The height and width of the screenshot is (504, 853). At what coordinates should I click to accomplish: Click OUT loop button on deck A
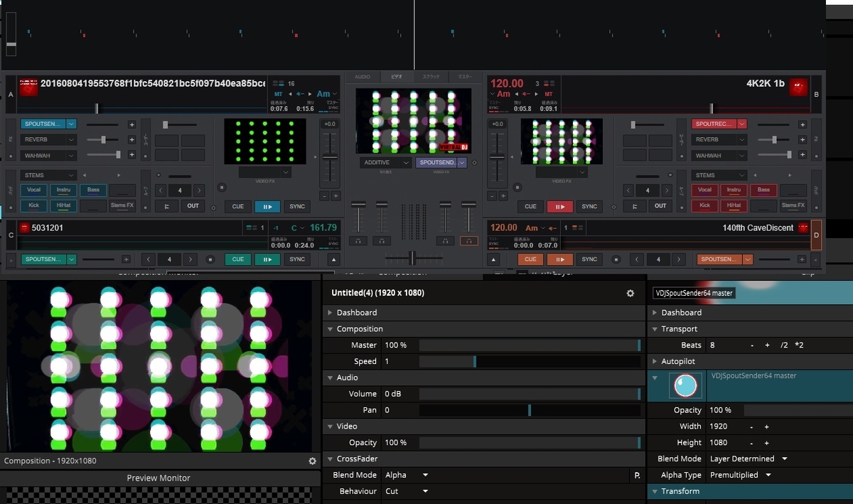193,206
